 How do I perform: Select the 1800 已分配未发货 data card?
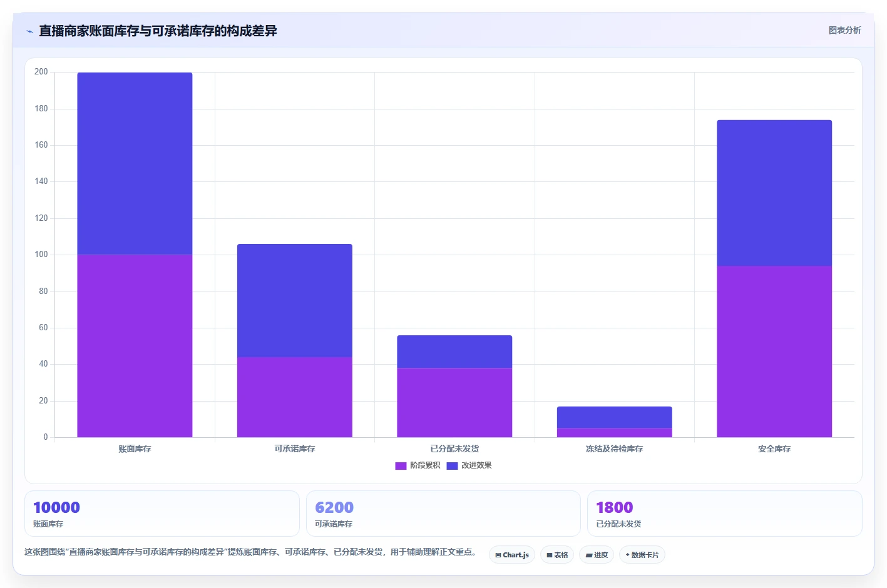click(x=725, y=514)
